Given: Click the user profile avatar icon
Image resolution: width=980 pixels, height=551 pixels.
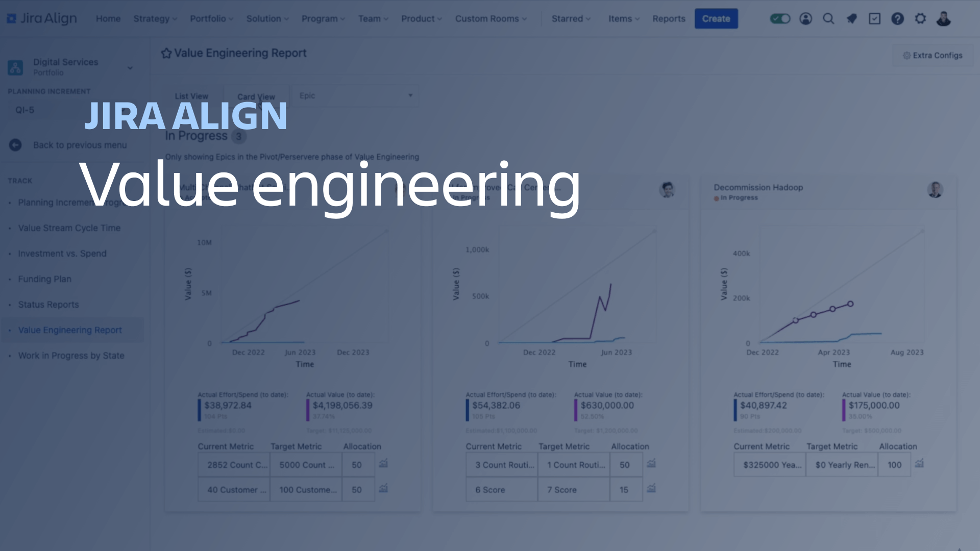Looking at the screenshot, I should [x=943, y=18].
